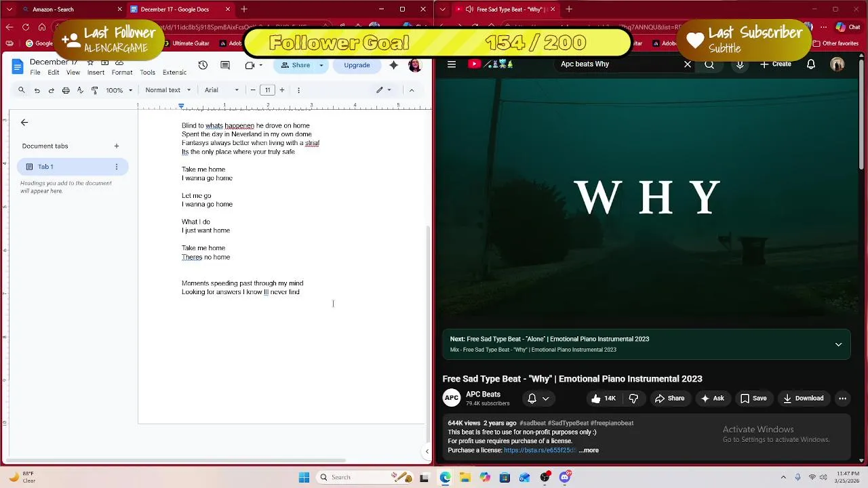
Task: Add a new document tab with plus
Action: pyautogui.click(x=117, y=146)
